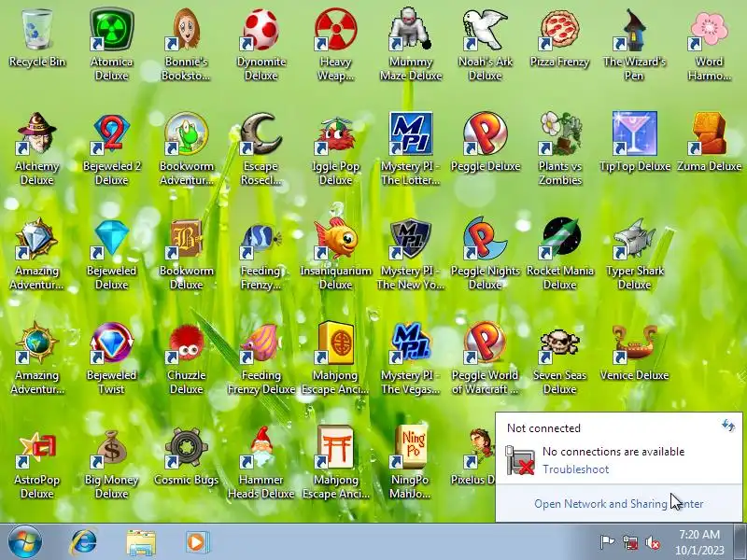Click Noah's Ark Deluxe dove icon
This screenshot has width=747, height=560.
(x=485, y=30)
